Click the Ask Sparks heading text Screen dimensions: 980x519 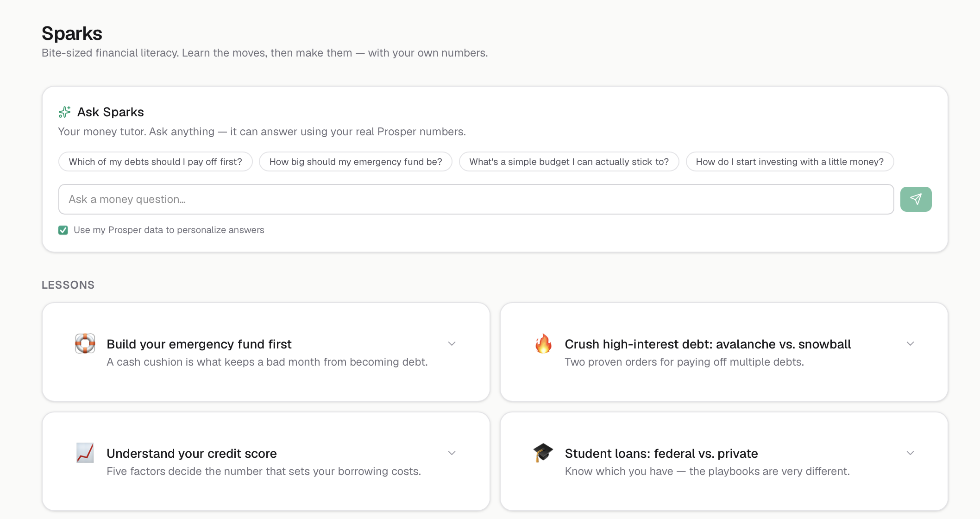pos(111,112)
